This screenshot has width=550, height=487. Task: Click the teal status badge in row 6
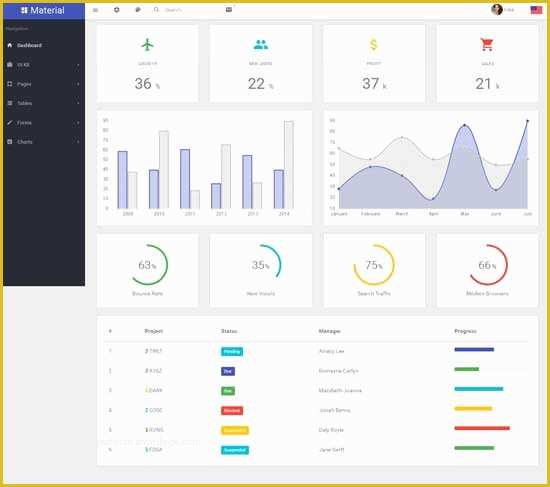[235, 450]
